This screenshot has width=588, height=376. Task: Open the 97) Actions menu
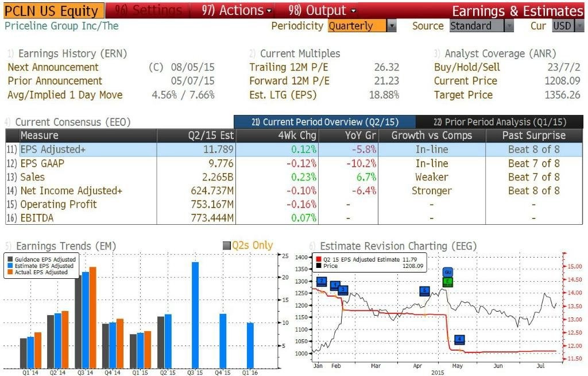coord(236,10)
